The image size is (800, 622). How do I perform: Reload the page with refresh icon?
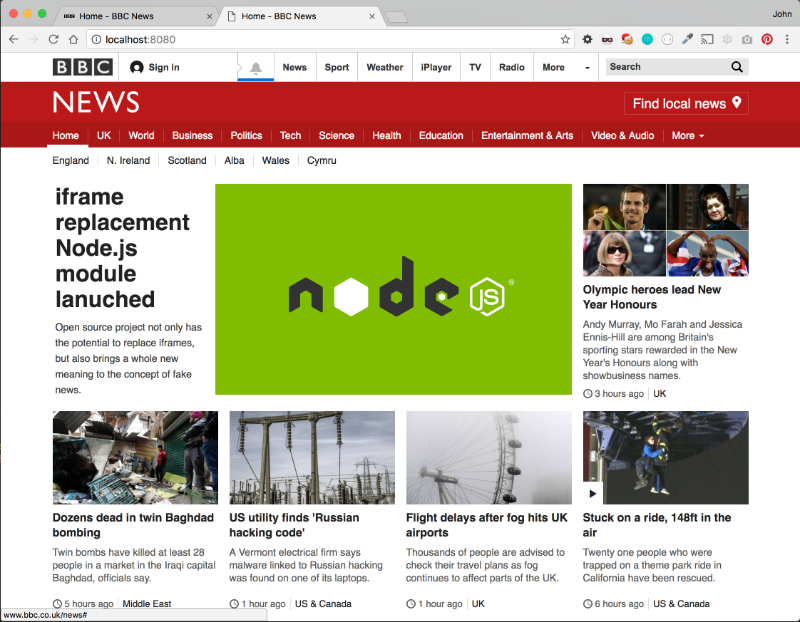pyautogui.click(x=53, y=39)
